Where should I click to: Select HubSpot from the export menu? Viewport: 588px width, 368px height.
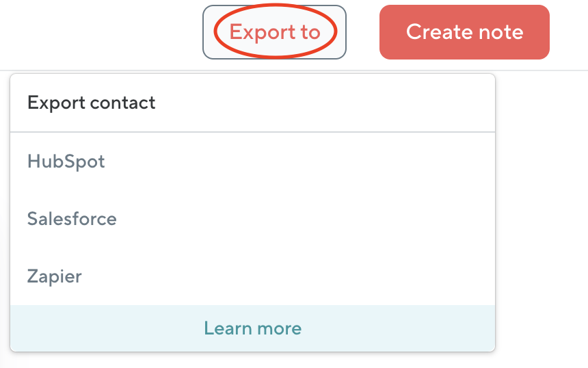pyautogui.click(x=252, y=161)
